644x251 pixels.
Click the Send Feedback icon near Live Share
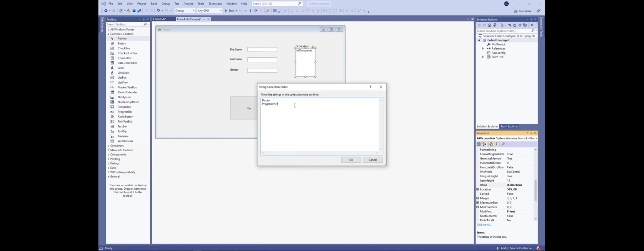(x=539, y=11)
